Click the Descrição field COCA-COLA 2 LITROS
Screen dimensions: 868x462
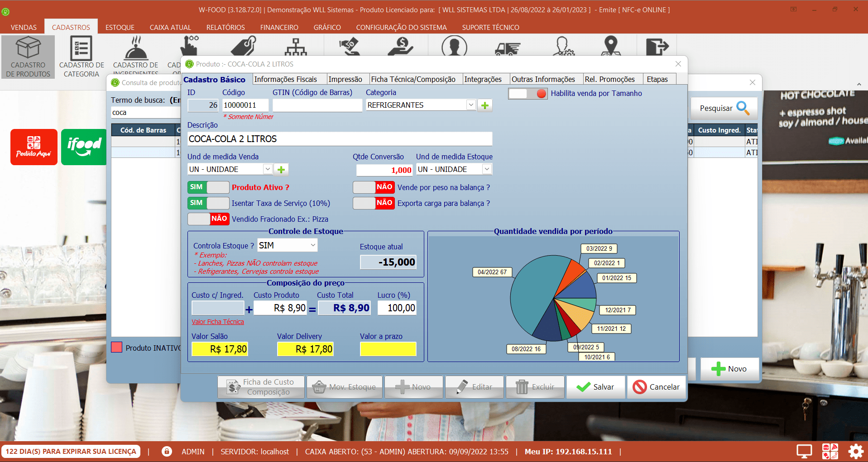(340, 139)
